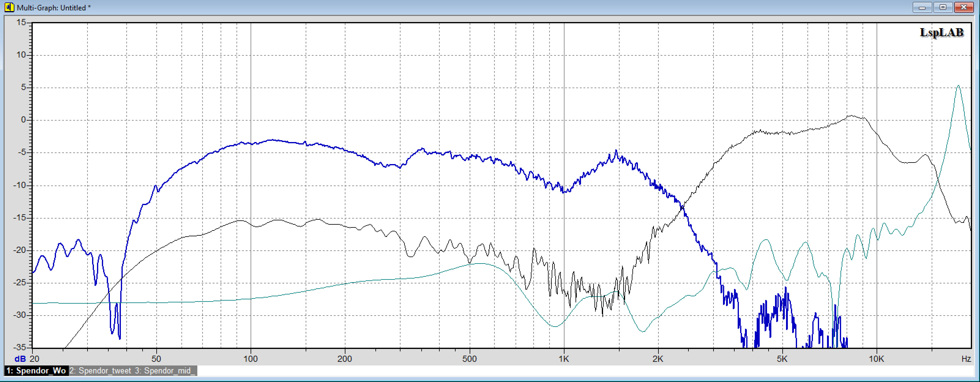Click the Hz axis unit label
The width and height of the screenshot is (980, 382).
coord(966,359)
